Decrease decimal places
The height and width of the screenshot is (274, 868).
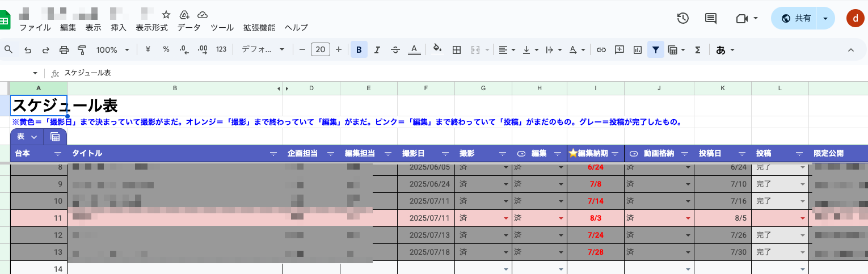coord(184,50)
